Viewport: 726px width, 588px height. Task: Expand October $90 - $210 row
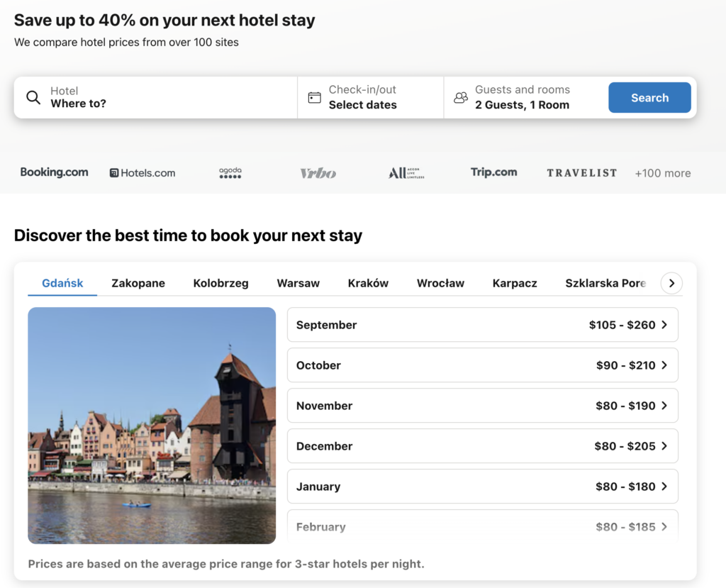pyautogui.click(x=482, y=365)
